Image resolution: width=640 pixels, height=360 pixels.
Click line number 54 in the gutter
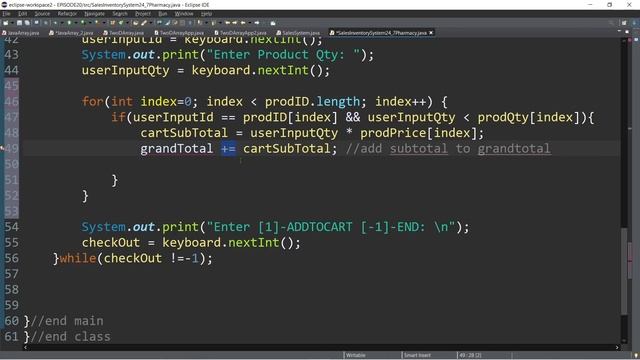(x=11, y=227)
